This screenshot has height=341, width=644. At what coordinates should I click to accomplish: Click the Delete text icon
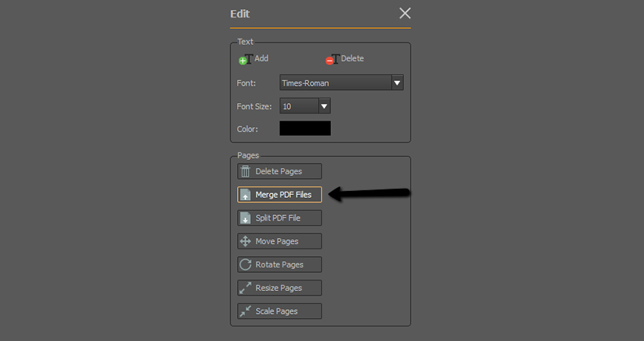(333, 60)
